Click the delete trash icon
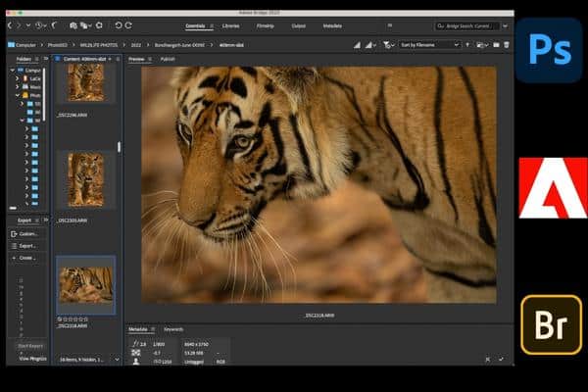Image resolution: width=588 pixels, height=392 pixels. pos(507,45)
